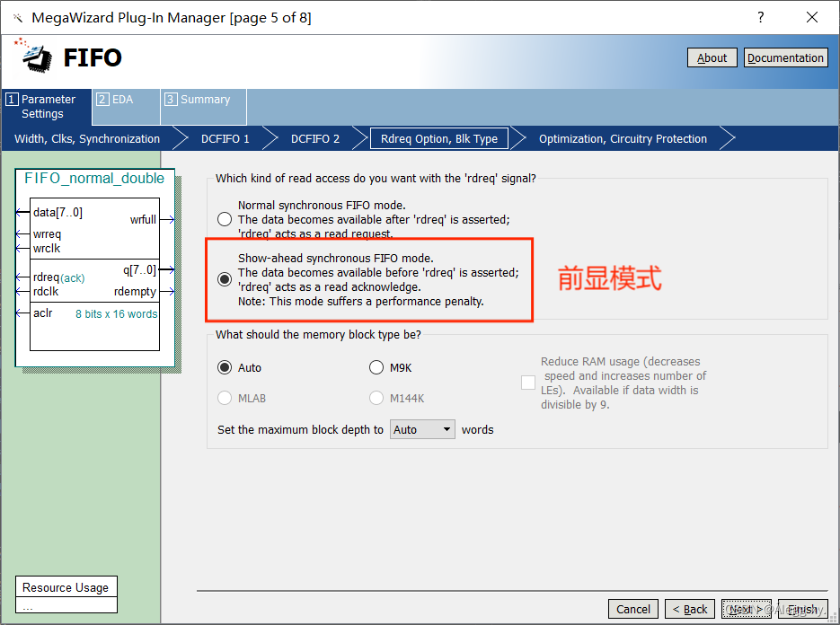
Task: Click the About button
Action: [712, 57]
